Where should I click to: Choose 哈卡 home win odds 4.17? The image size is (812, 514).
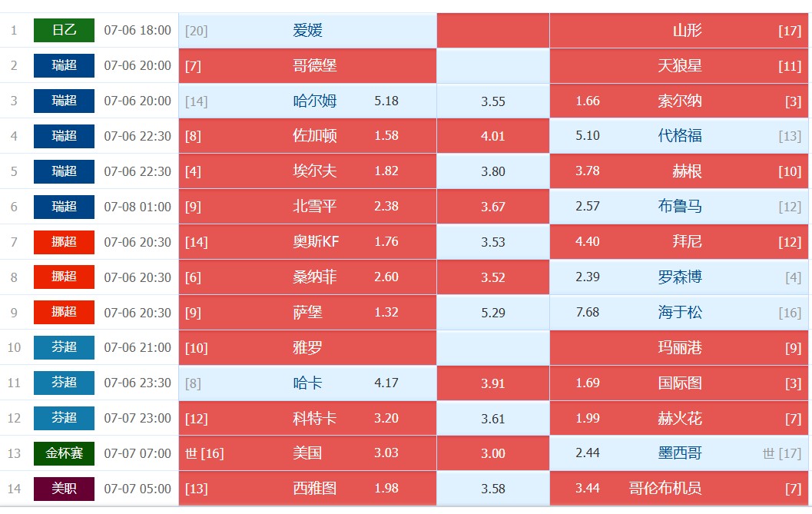[307, 383]
